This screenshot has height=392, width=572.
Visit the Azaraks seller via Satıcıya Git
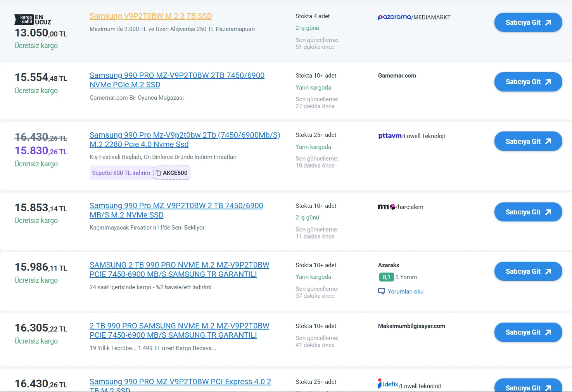528,271
